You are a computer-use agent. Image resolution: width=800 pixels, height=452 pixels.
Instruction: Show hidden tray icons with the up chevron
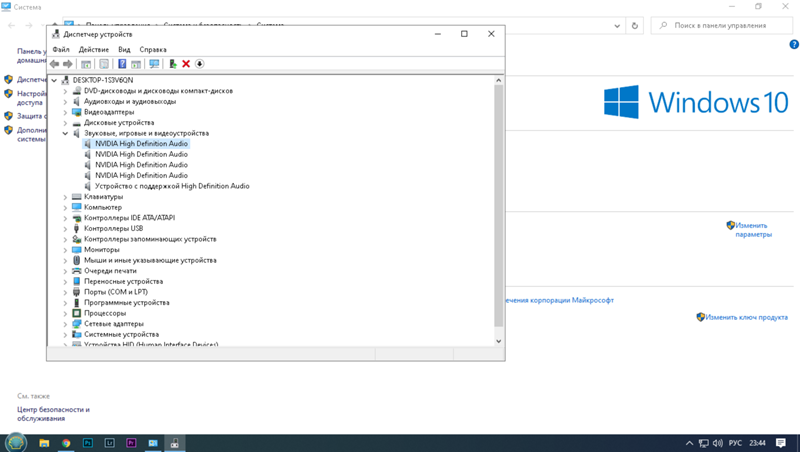click(x=689, y=443)
